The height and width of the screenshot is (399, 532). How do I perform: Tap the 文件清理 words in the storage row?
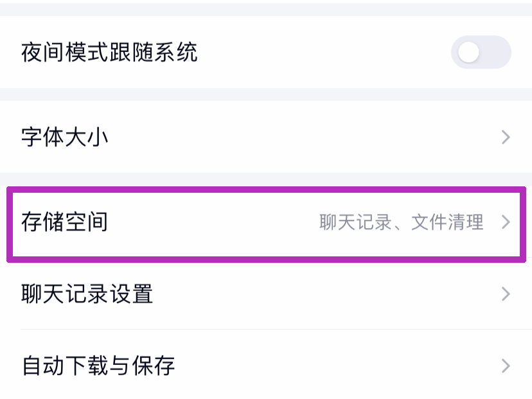tap(447, 223)
